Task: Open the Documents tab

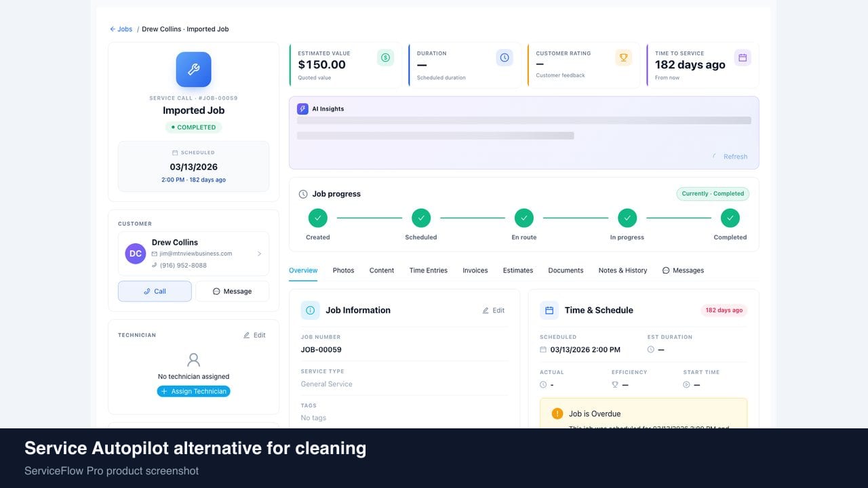Action: click(x=566, y=270)
